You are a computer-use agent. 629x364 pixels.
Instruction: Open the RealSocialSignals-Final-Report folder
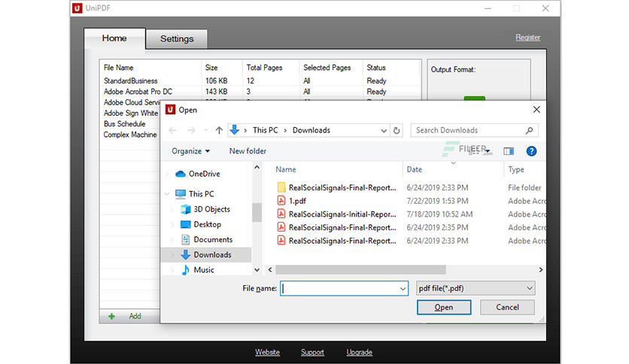pos(342,187)
